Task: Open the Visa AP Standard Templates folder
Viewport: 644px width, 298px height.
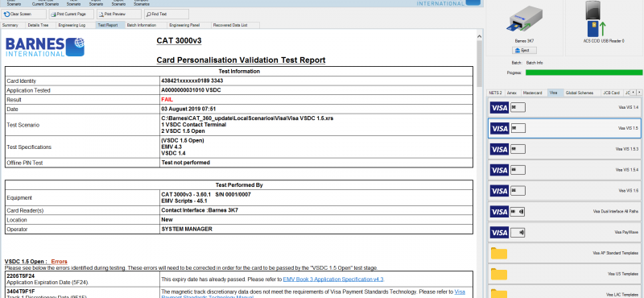Action: coord(564,254)
